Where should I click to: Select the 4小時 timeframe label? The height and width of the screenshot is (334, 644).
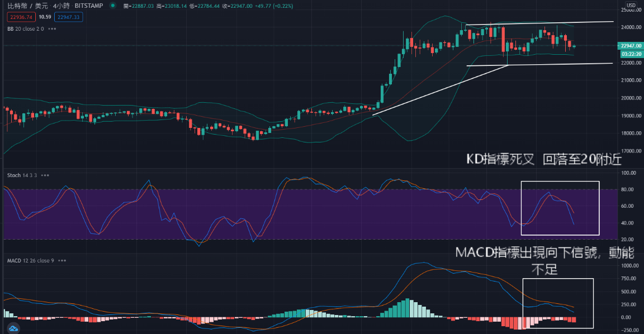60,6
